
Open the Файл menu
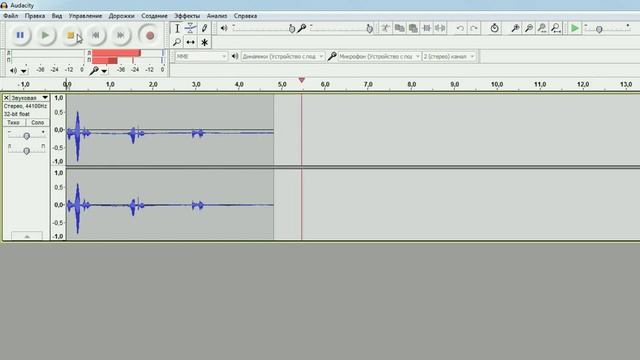pyautogui.click(x=11, y=16)
